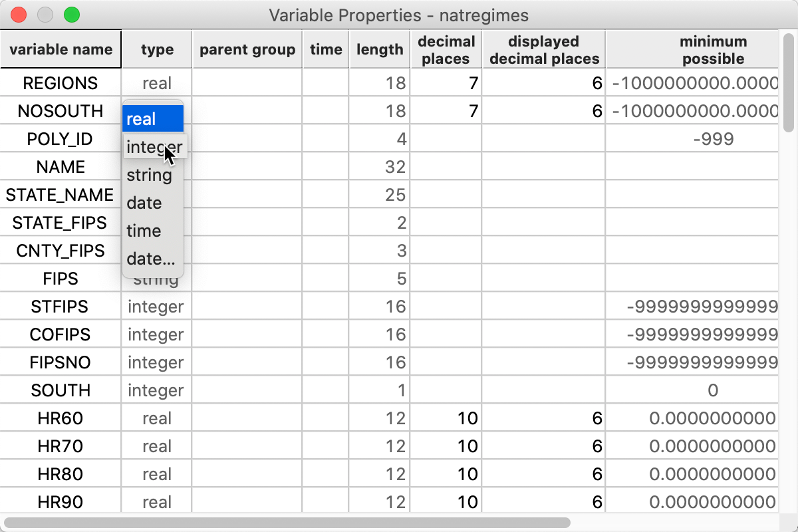Viewport: 798px width, 532px height.
Task: Select the STFIPS variable name cell
Action: coord(61,307)
